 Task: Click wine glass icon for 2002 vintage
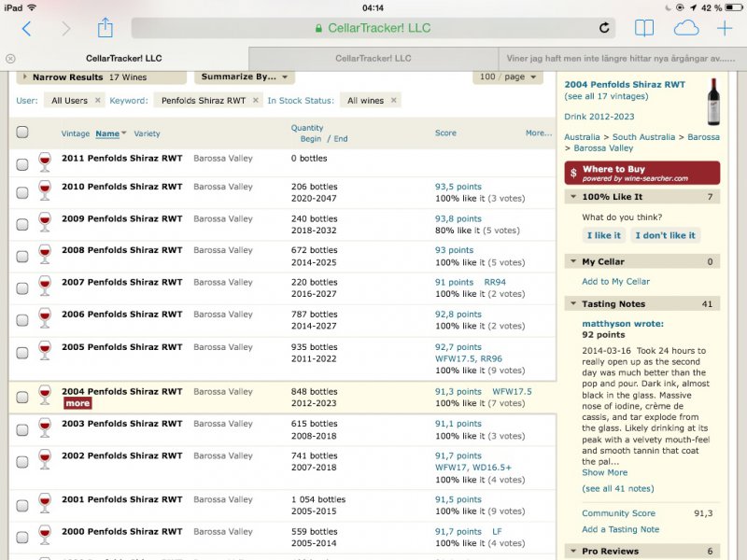pyautogui.click(x=45, y=459)
